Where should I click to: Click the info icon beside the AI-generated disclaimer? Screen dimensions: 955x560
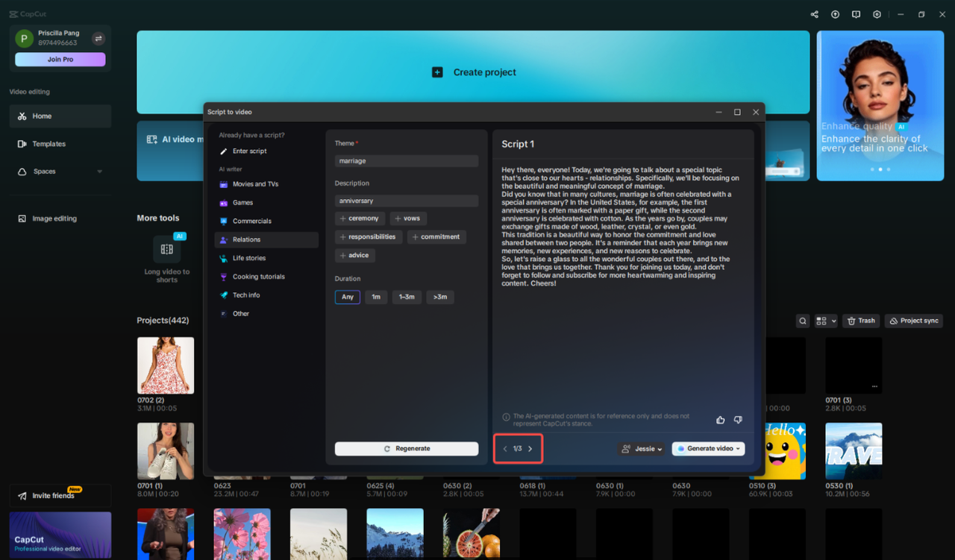506,417
